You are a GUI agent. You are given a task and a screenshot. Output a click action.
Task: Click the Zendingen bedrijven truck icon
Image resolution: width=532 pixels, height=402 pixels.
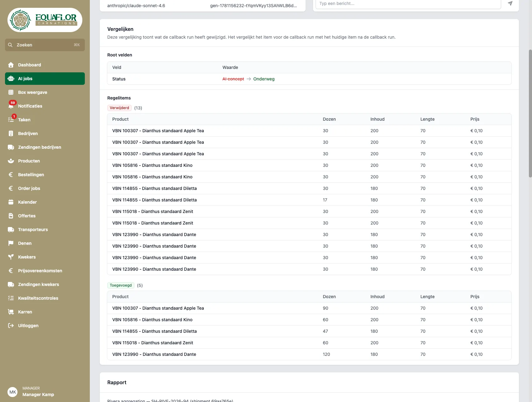pyautogui.click(x=11, y=147)
